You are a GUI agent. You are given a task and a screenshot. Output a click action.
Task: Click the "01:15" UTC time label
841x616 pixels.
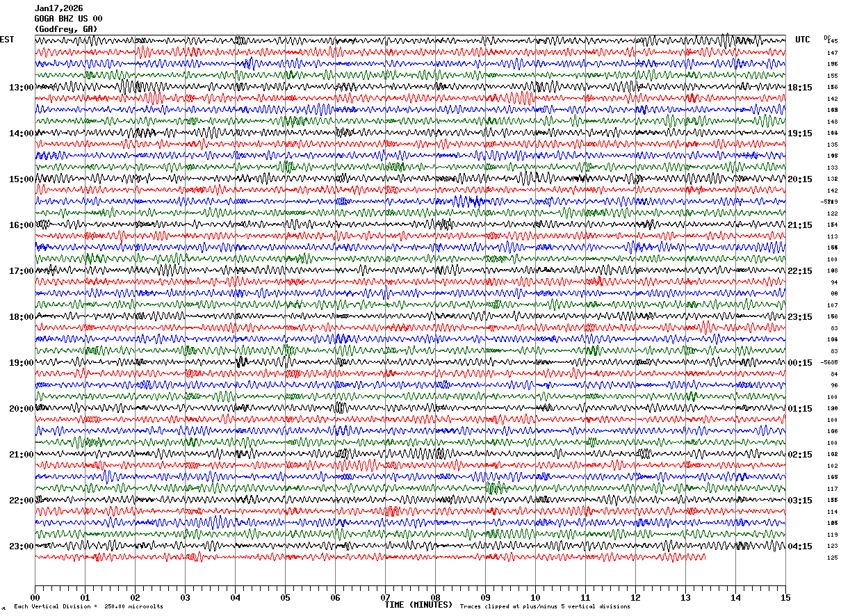(x=800, y=409)
